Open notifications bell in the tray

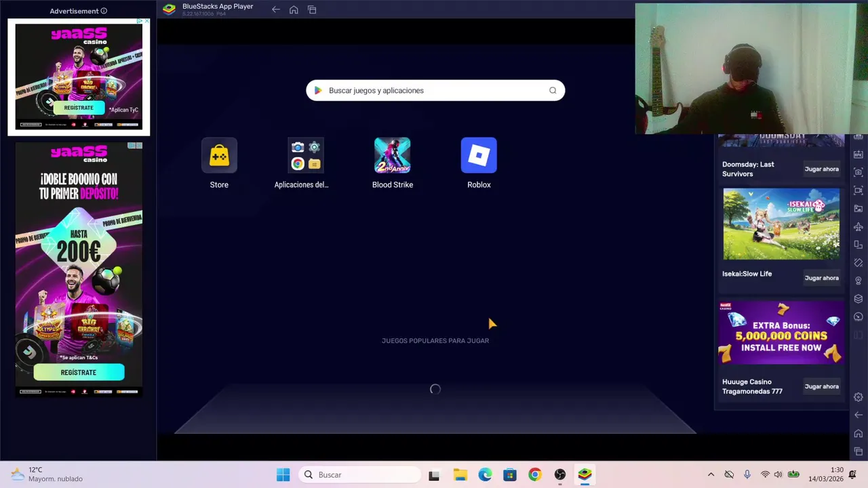point(853,474)
